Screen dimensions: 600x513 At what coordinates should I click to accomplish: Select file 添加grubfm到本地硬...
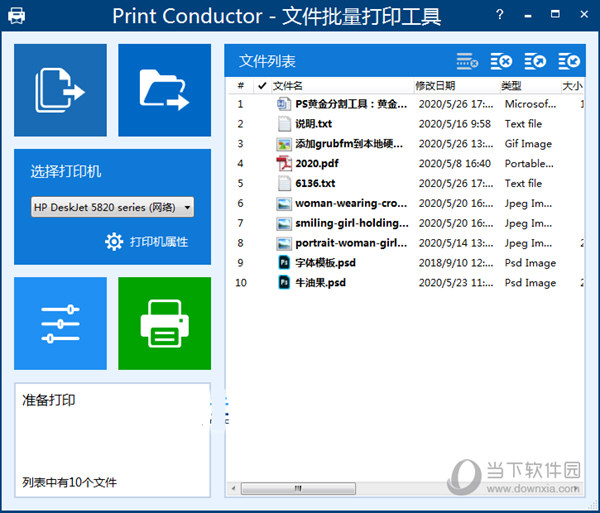pos(349,144)
